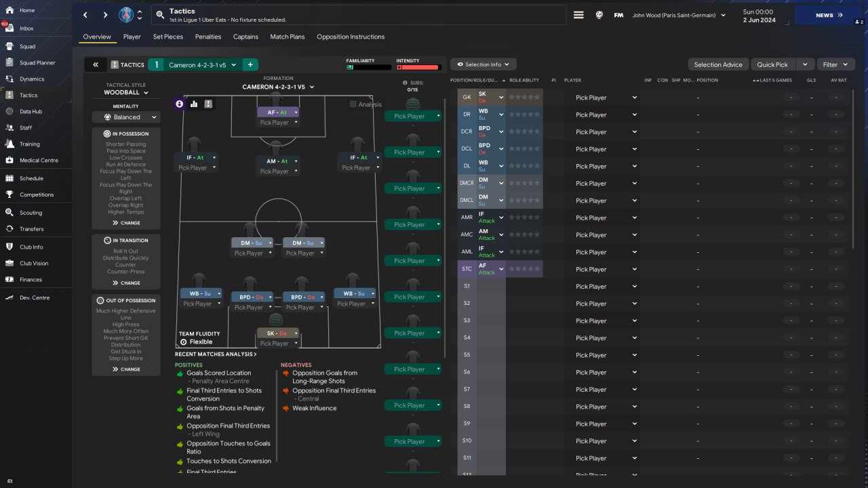
Task: Click the Selection Advice button
Action: click(717, 64)
